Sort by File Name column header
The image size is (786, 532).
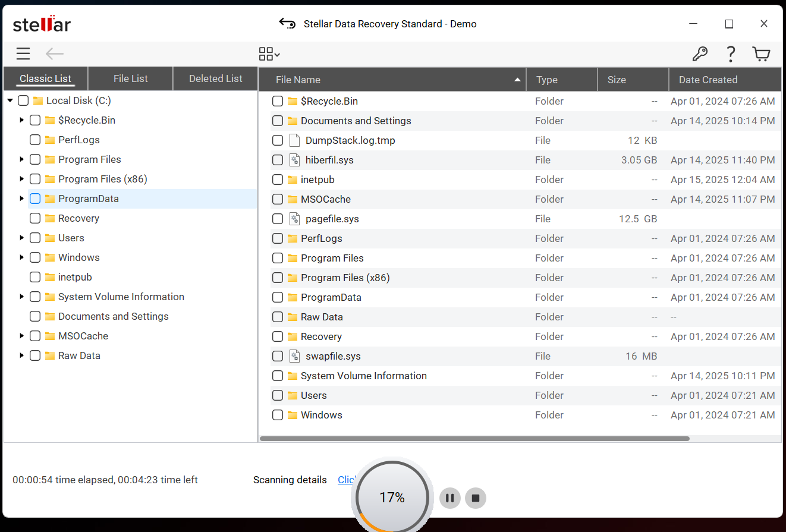click(x=393, y=80)
